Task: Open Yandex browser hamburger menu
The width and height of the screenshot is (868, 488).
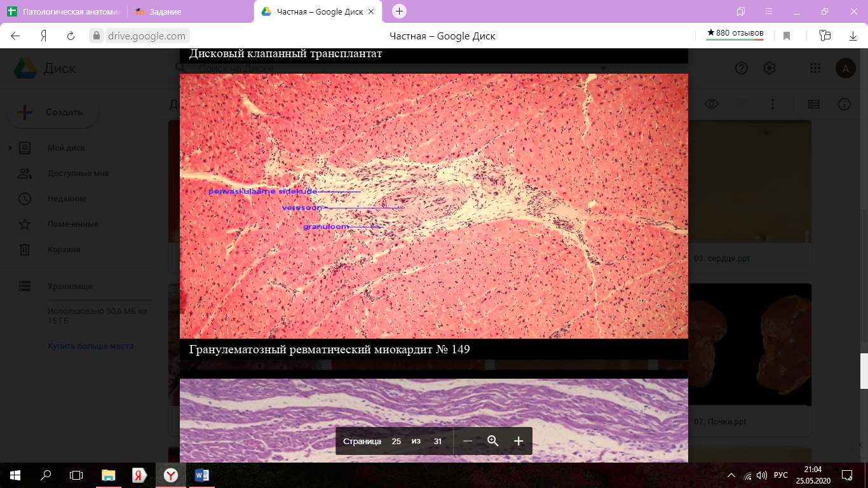Action: (x=769, y=11)
